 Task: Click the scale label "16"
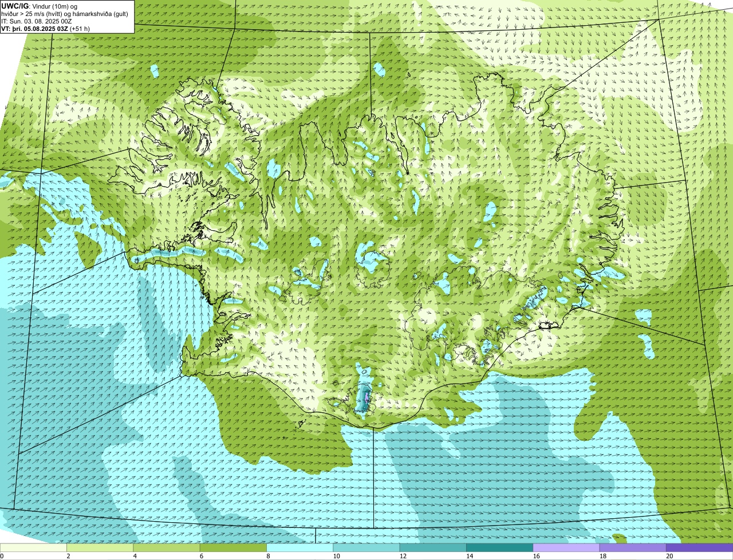tap(537, 556)
